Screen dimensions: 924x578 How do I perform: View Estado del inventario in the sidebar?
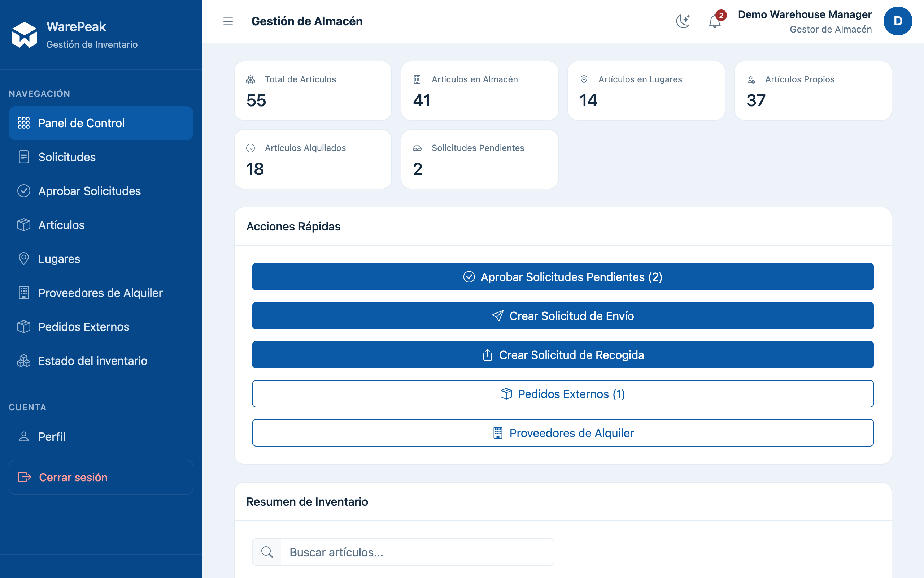(x=101, y=361)
